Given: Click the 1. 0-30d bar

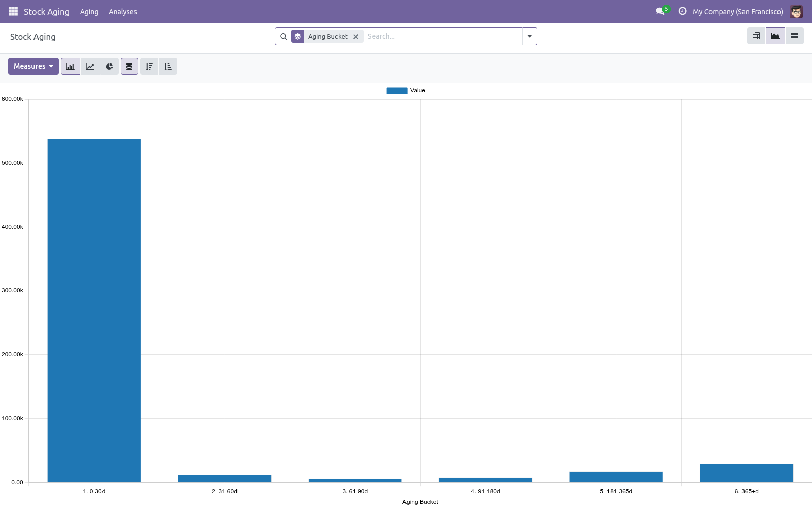Looking at the screenshot, I should (94, 310).
